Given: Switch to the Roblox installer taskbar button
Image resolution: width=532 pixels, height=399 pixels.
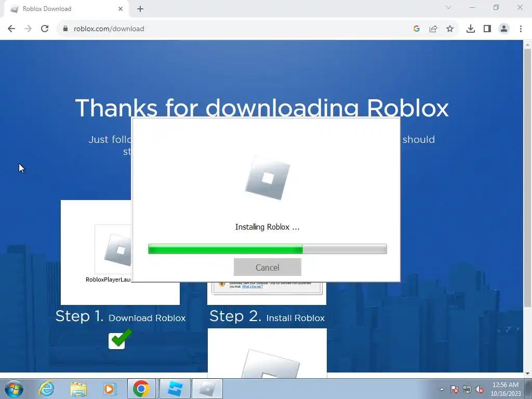Looking at the screenshot, I should 207,389.
